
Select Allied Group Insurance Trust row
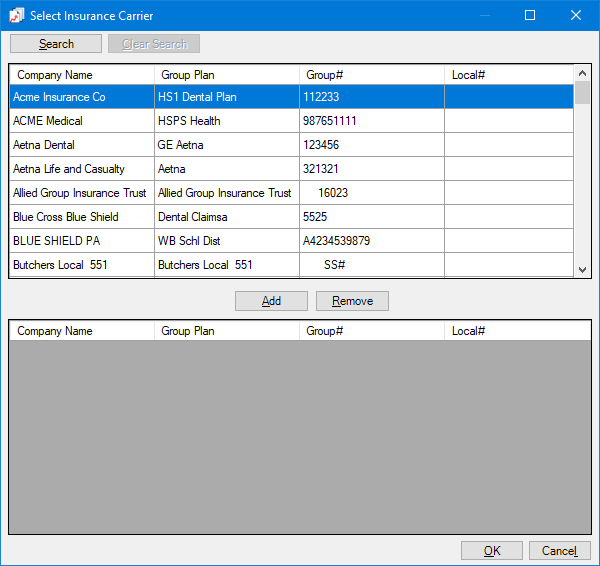click(x=79, y=193)
